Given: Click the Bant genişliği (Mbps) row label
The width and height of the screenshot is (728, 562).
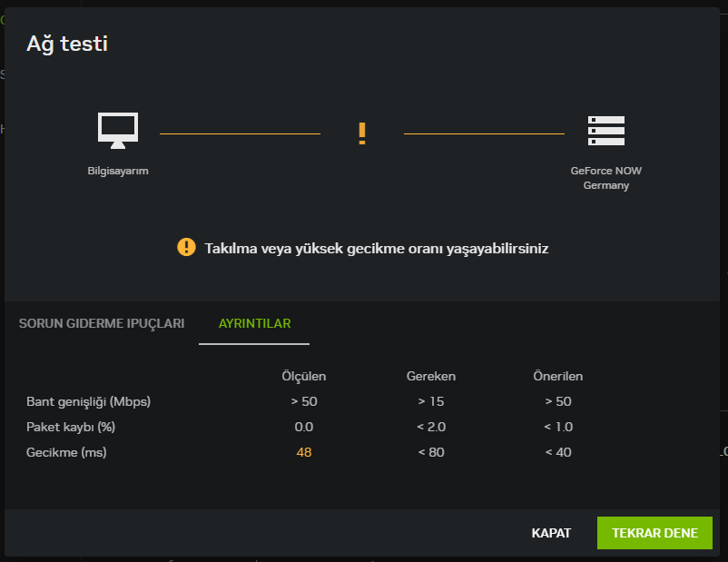Looking at the screenshot, I should pos(88,402).
